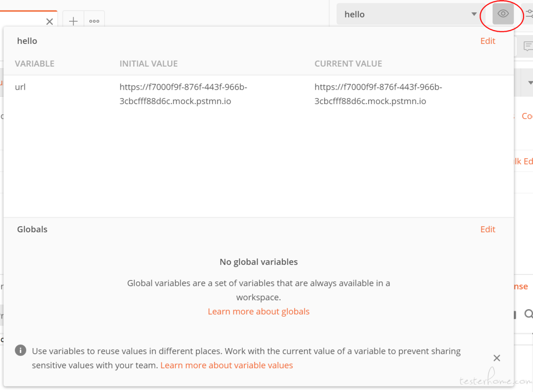Click the Globals section title
533x392 pixels.
[32, 229]
